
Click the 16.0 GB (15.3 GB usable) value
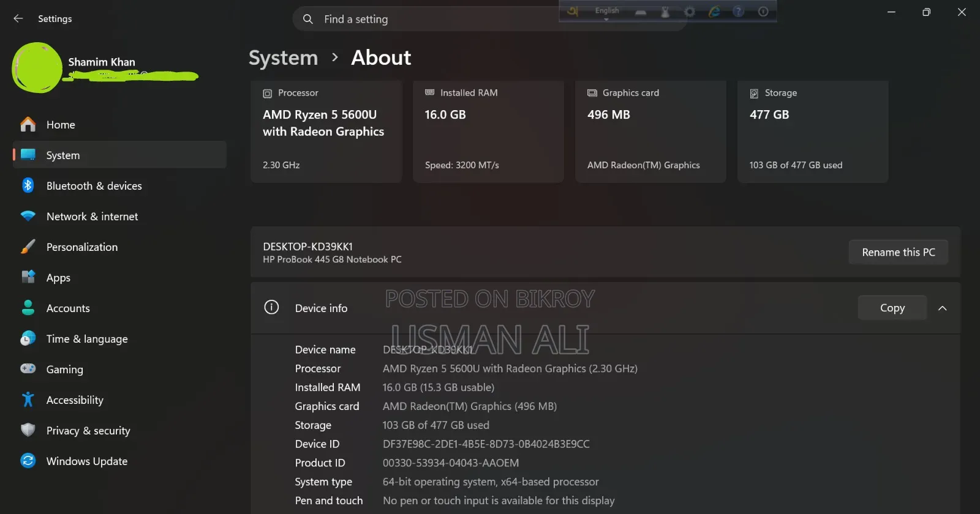click(439, 387)
